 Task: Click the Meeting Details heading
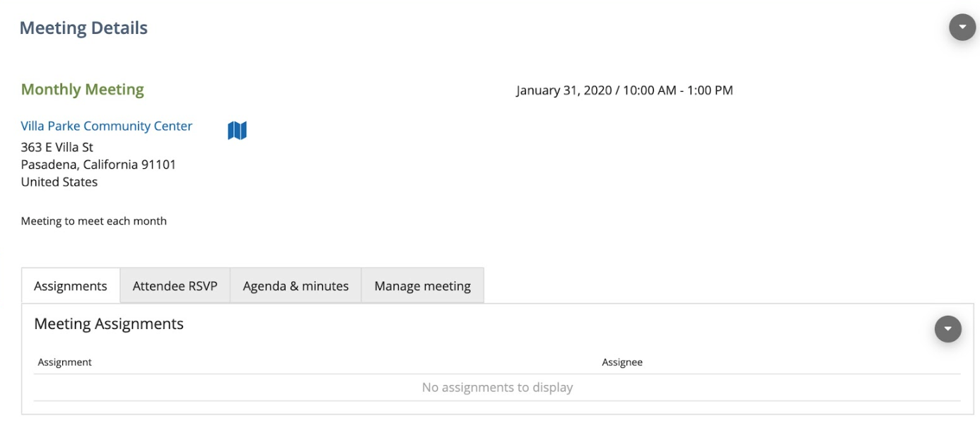click(83, 28)
